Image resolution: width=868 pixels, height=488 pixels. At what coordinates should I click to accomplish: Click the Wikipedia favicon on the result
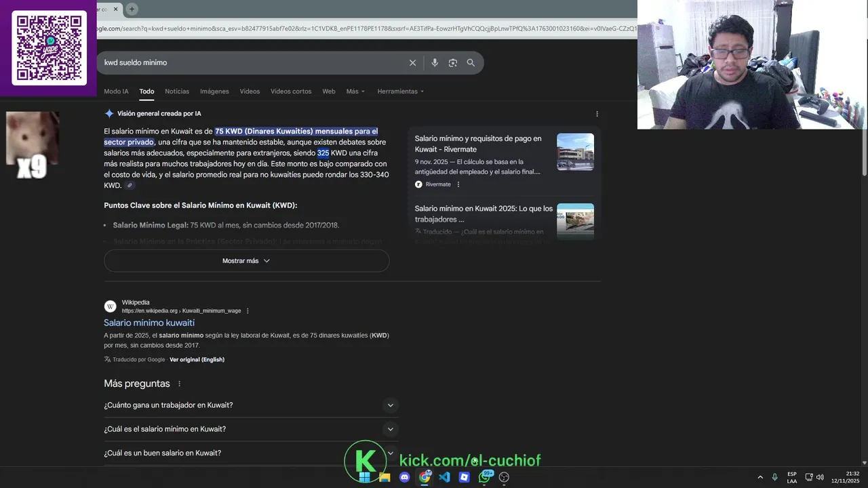(111, 306)
